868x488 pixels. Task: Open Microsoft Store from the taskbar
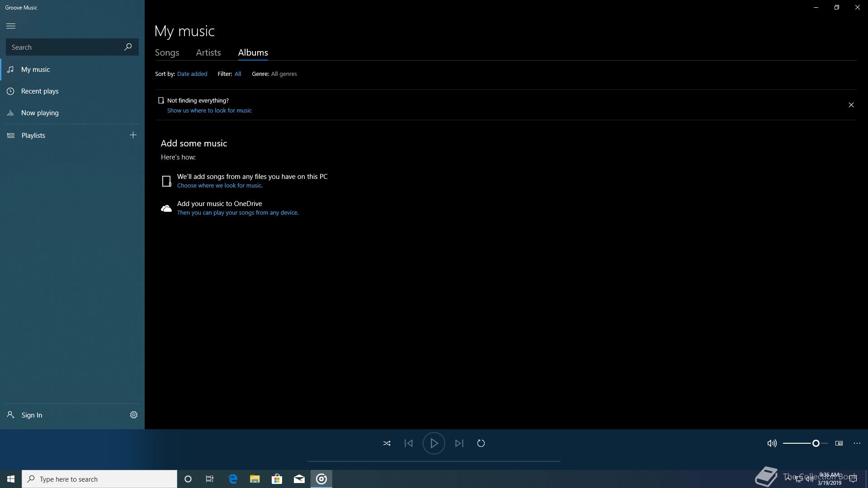277,479
